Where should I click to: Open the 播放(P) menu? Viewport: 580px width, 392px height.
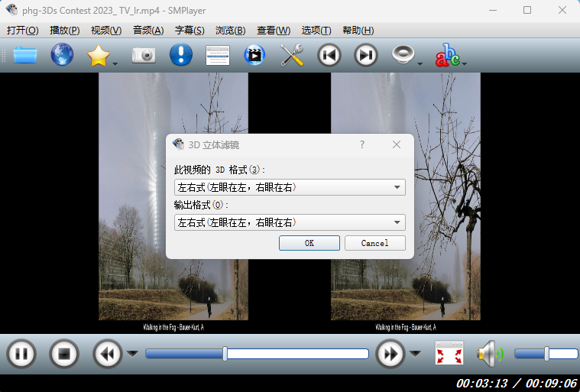(x=65, y=31)
